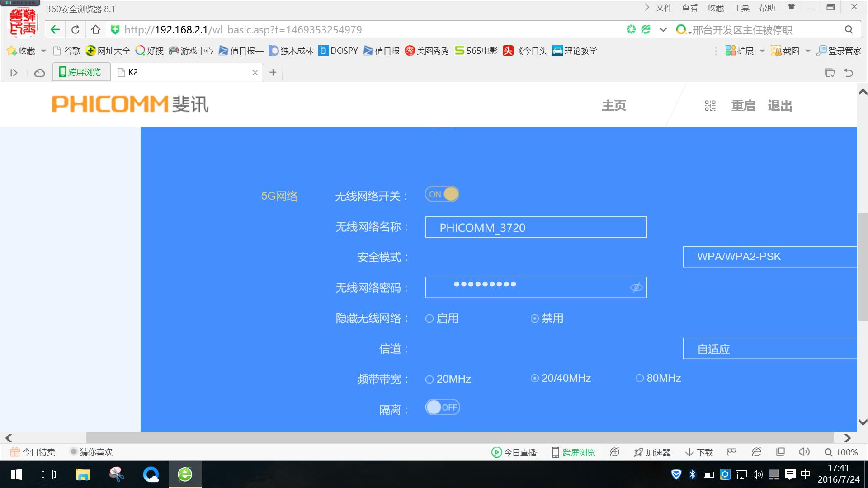
Task: Click the 无线网络名称 PHICOMM_3720 input field
Action: click(536, 227)
